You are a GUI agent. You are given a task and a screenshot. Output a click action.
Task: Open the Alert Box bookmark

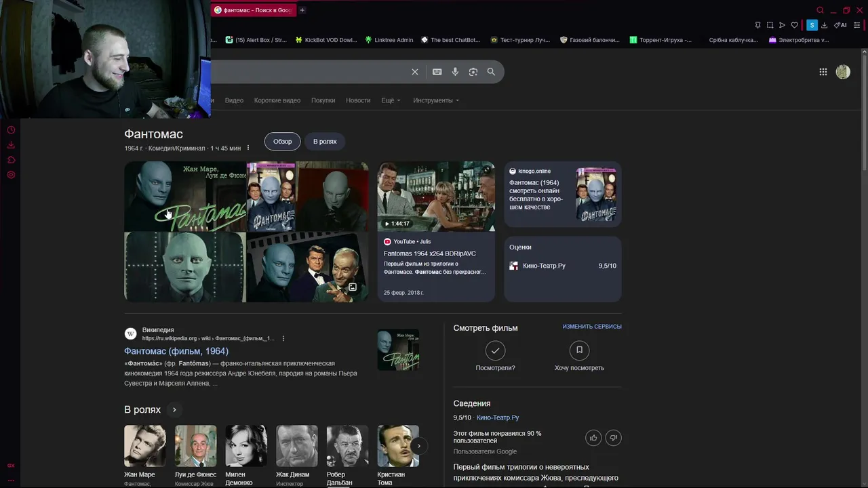[x=256, y=40]
